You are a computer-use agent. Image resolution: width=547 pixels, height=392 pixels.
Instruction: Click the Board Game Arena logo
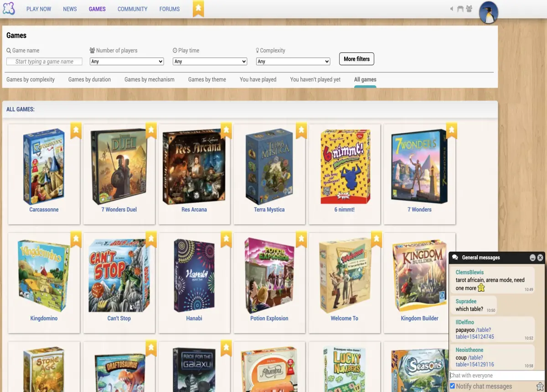[9, 8]
